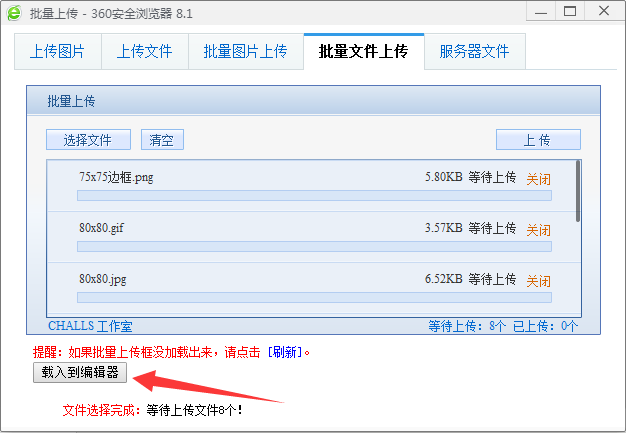Clear the file list with 清空

[x=161, y=140]
